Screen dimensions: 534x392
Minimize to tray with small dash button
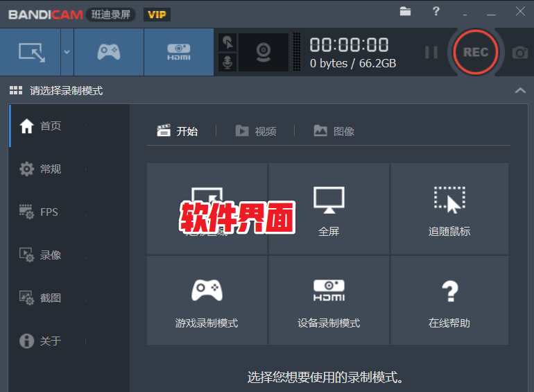pyautogui.click(x=465, y=15)
